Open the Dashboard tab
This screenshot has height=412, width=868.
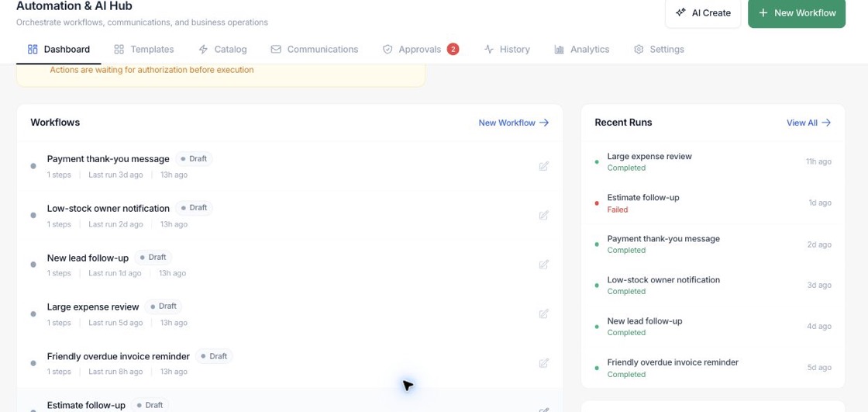(59, 50)
